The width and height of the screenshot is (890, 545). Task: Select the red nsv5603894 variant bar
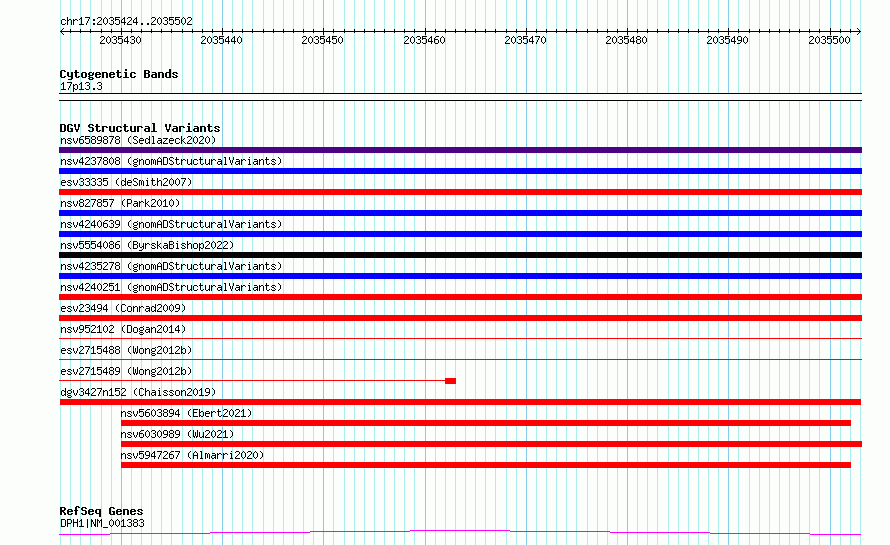[486, 423]
